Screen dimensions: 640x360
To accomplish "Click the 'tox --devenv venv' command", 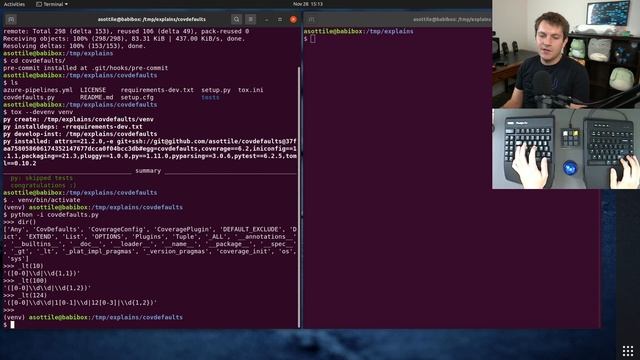I will click(x=42, y=112).
